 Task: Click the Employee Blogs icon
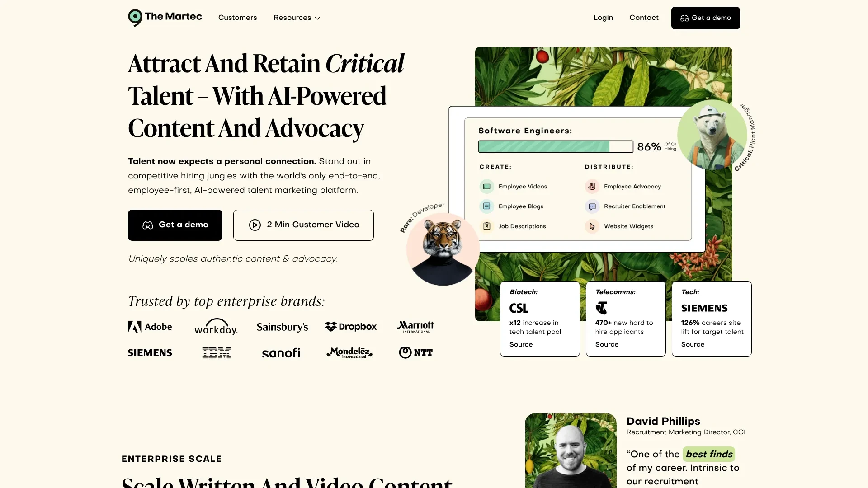pyautogui.click(x=486, y=206)
